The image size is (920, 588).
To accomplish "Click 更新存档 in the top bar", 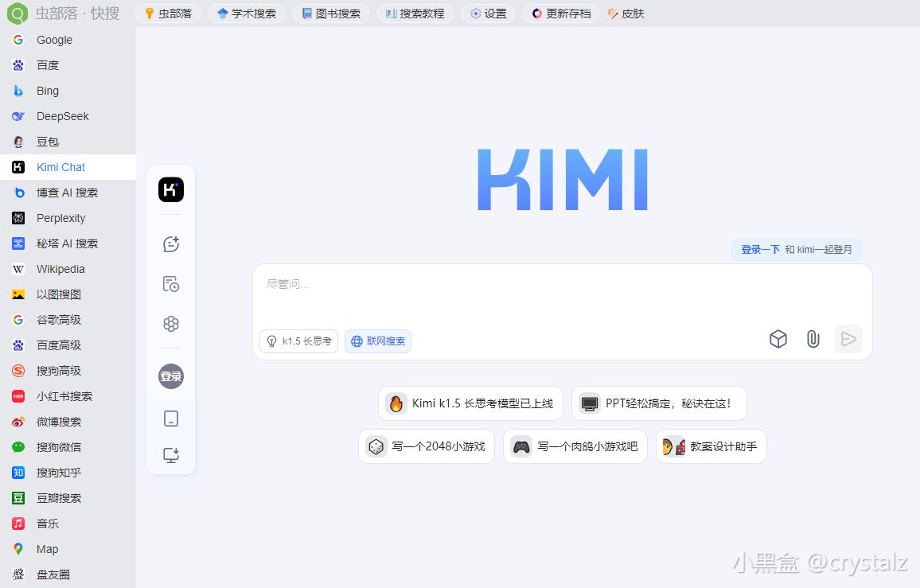I will pyautogui.click(x=562, y=14).
